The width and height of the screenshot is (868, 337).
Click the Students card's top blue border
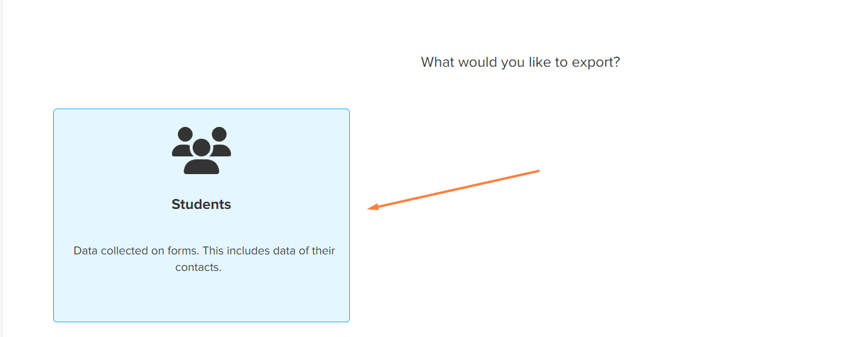tap(201, 109)
